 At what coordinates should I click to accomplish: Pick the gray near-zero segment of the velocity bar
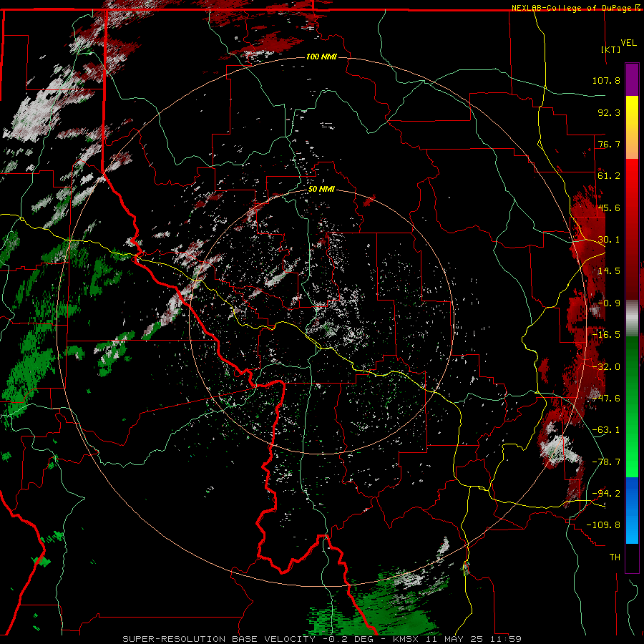point(632,318)
